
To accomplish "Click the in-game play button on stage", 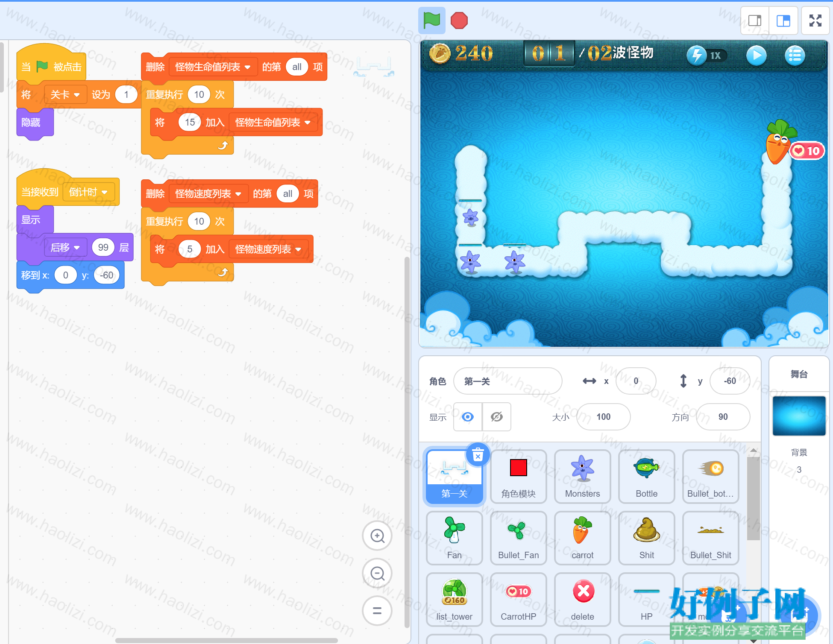I will [x=756, y=56].
